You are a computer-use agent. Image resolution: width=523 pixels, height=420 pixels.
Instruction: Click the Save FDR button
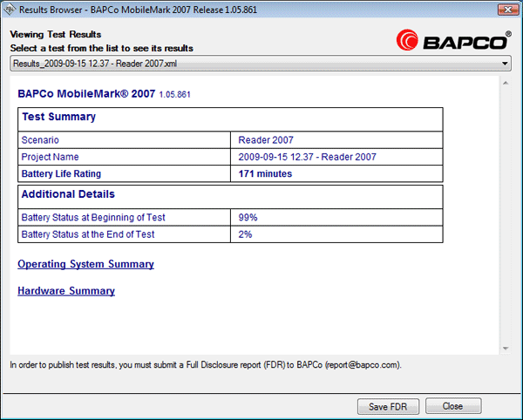(x=388, y=406)
